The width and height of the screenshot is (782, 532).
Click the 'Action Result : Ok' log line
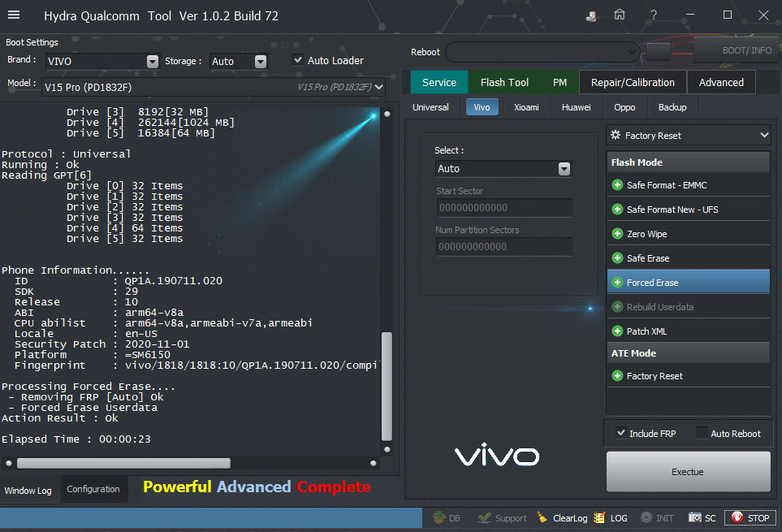coord(60,418)
